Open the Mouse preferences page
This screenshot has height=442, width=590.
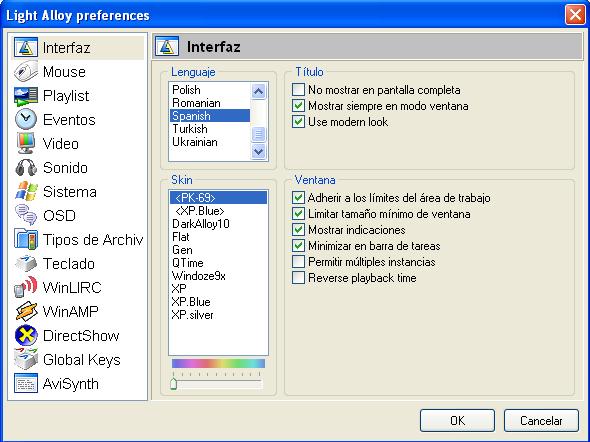tap(64, 71)
